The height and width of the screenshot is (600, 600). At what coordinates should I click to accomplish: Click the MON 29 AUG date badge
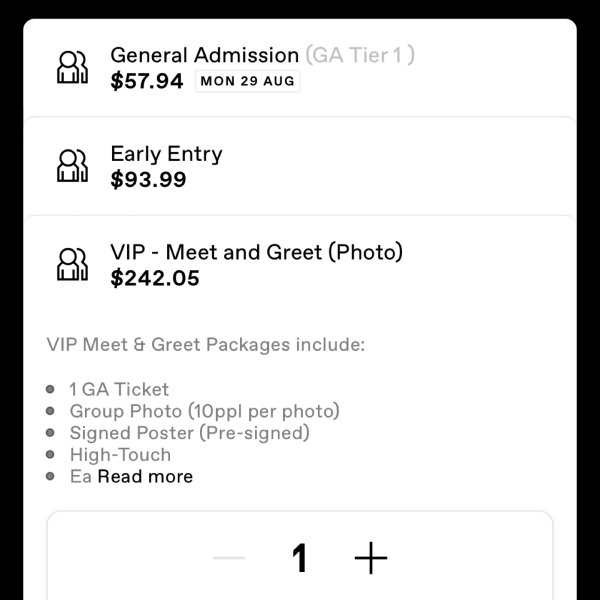point(248,81)
